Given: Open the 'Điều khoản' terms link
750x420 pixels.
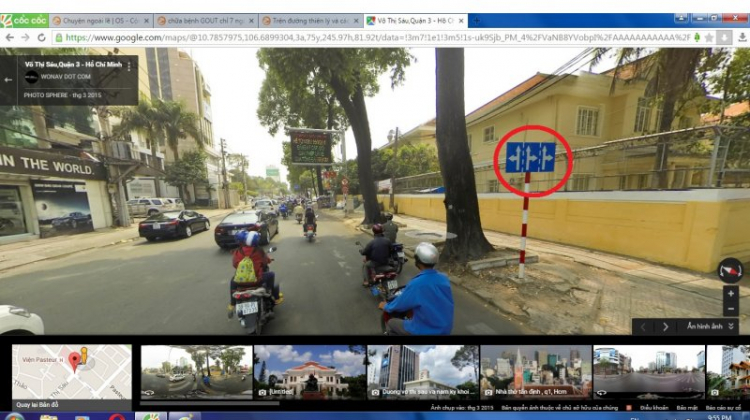Looking at the screenshot, I should point(654,408).
